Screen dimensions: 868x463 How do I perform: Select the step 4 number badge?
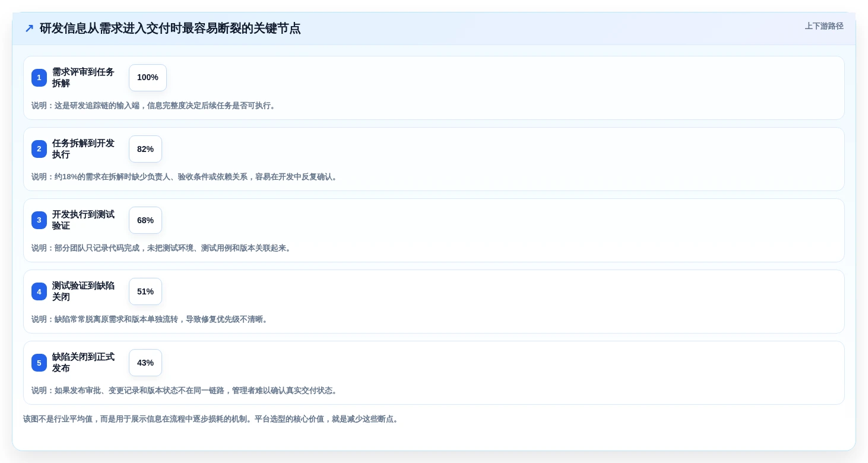click(x=39, y=291)
